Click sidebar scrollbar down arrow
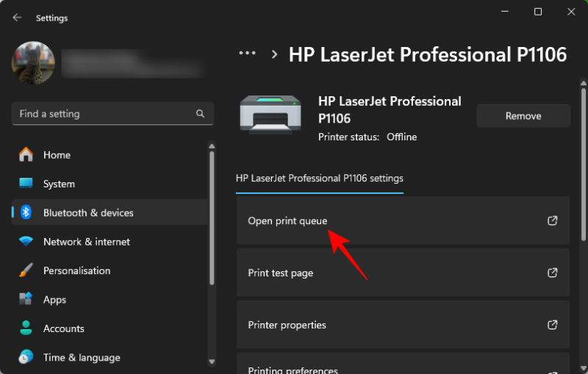This screenshot has width=588, height=374. tap(212, 362)
